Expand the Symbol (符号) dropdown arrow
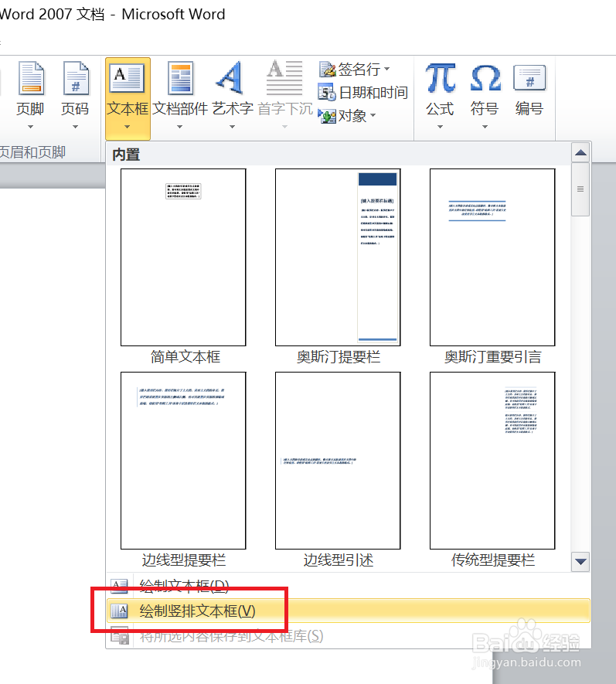 485,127
